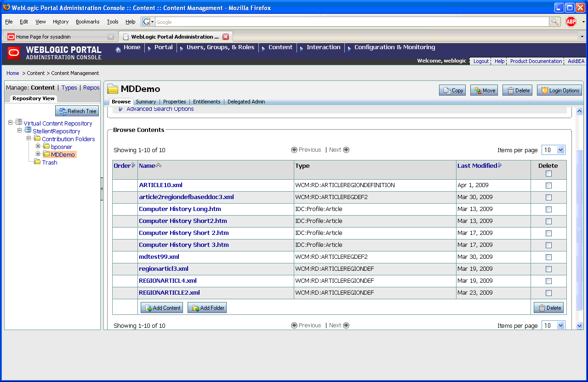Check the Delete box for regionarticl3.xml
The height and width of the screenshot is (382, 588).
548,269
